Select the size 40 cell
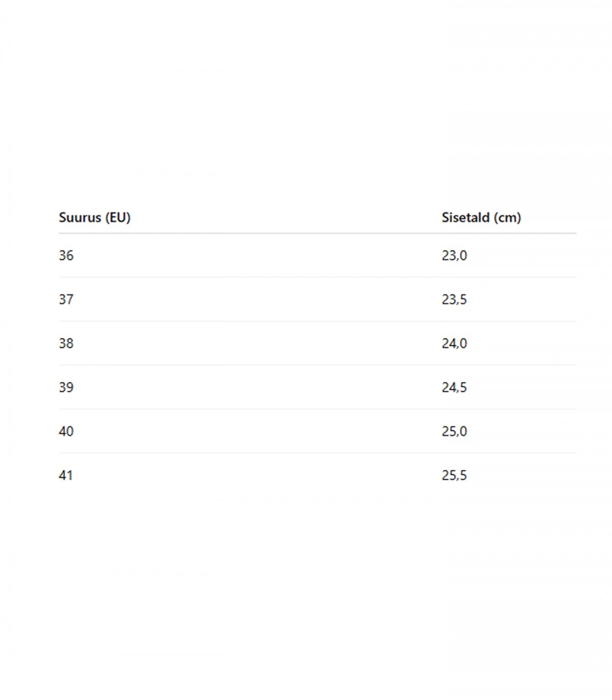612x700 pixels. pos(66,431)
